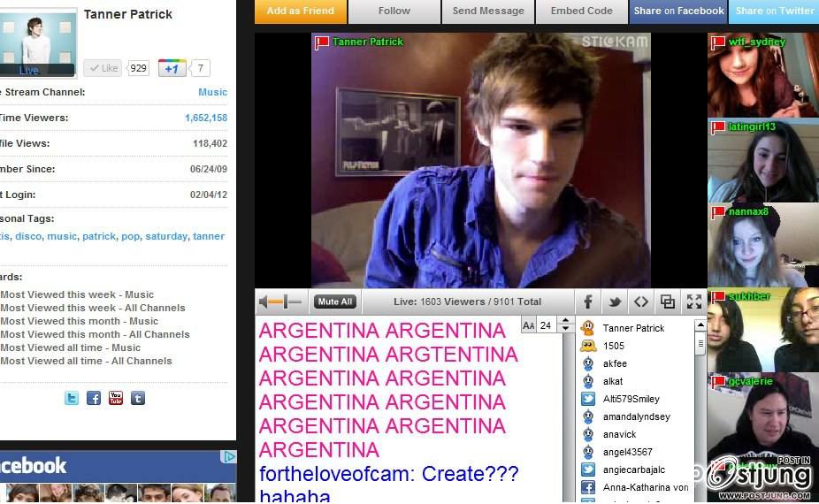Open the 'saturday' personal tag
This screenshot has width=819, height=504.
(x=166, y=236)
